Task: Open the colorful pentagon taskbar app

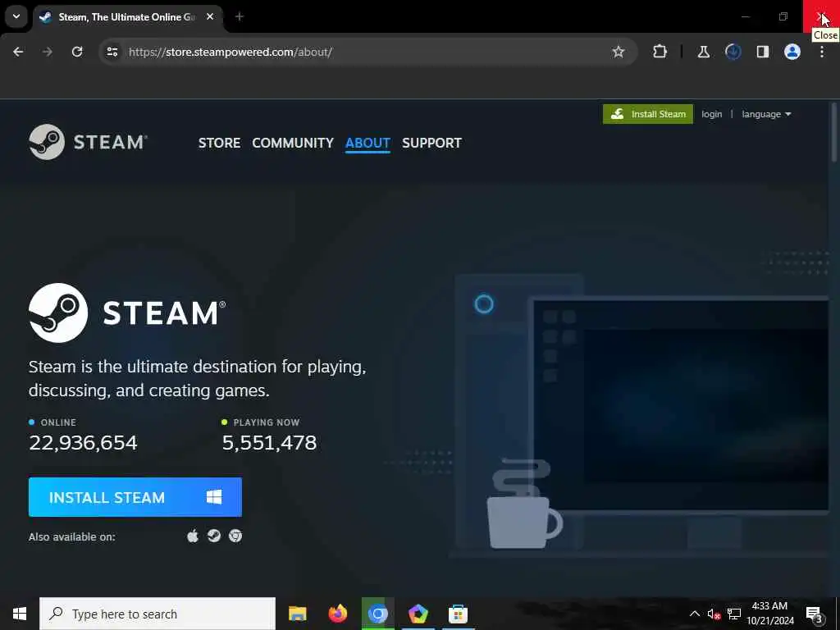Action: click(x=418, y=614)
